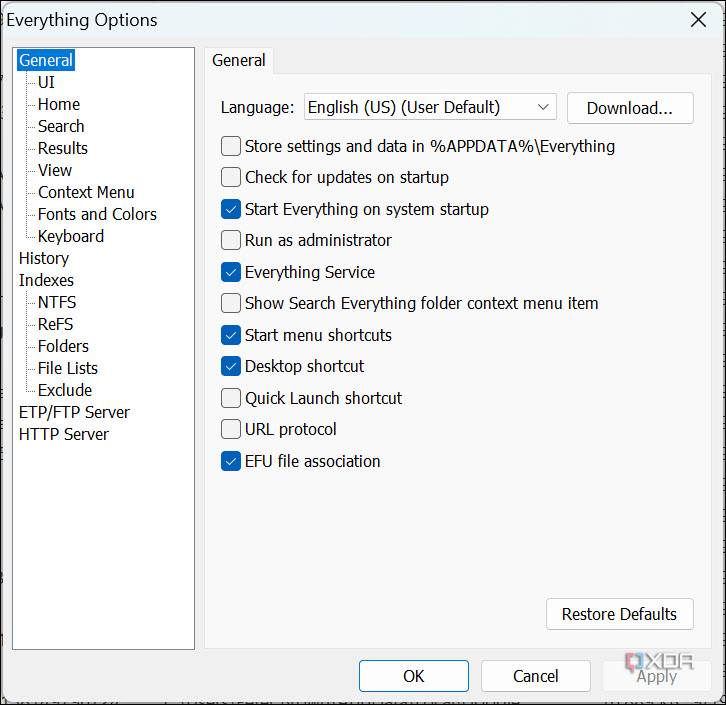Image resolution: width=726 pixels, height=705 pixels.
Task: Select the Home tree item
Action: pyautogui.click(x=59, y=105)
